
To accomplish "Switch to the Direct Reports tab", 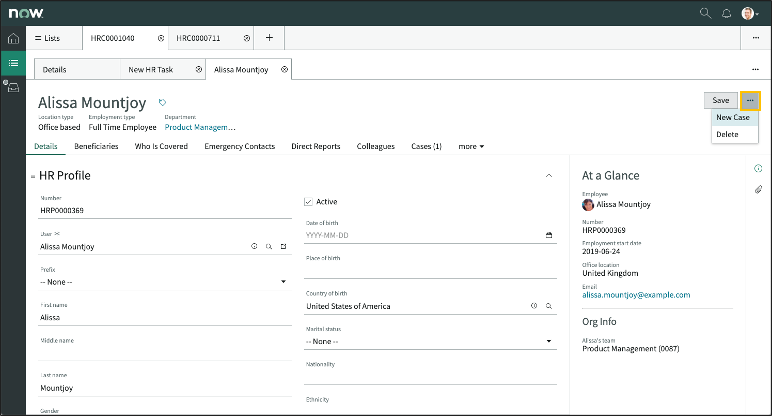I will pyautogui.click(x=316, y=146).
